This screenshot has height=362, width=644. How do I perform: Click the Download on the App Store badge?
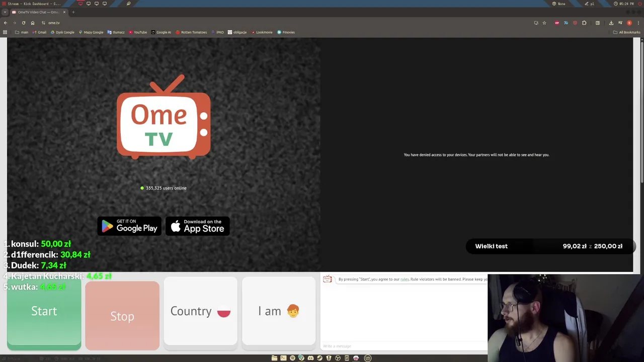(198, 226)
